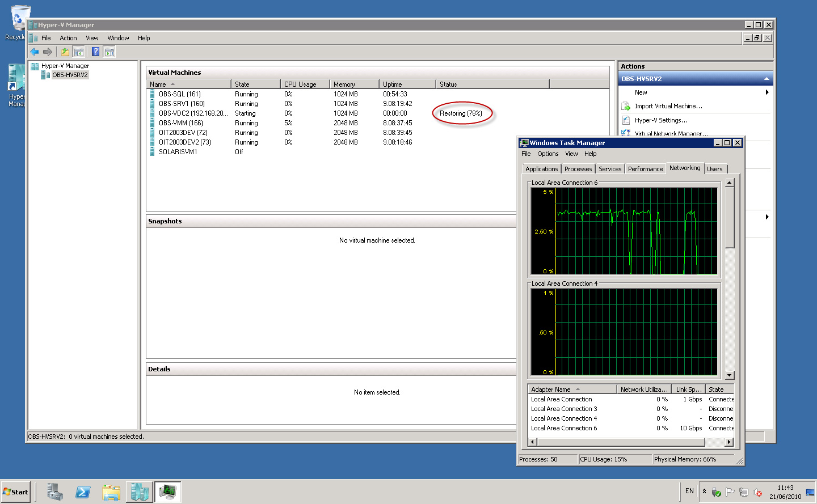
Task: Click the show hidden icons chevron in tray
Action: click(704, 491)
